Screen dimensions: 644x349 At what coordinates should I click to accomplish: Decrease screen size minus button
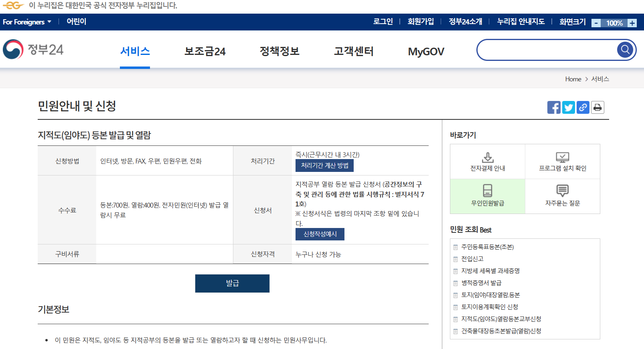(x=596, y=23)
